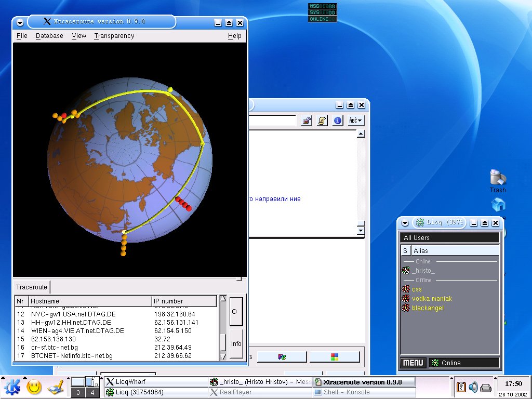The image size is (532, 399).
Task: Click the clipboard icon in system tray
Action: pyautogui.click(x=461, y=387)
